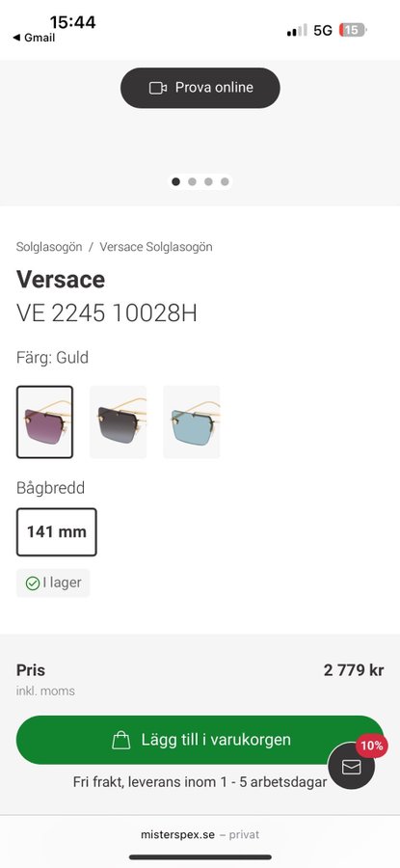
Task: Tap the 10% discount badge
Action: [372, 746]
